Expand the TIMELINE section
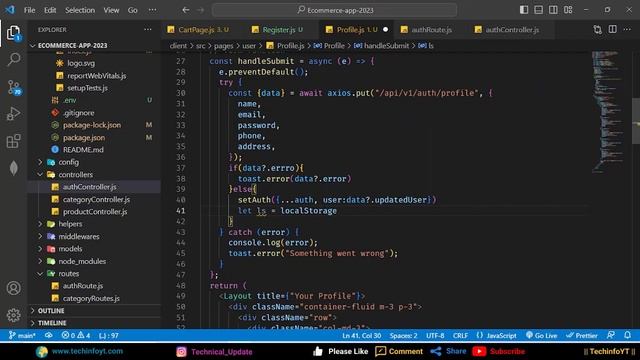Viewport: 640px width, 360px height. click(x=94, y=323)
